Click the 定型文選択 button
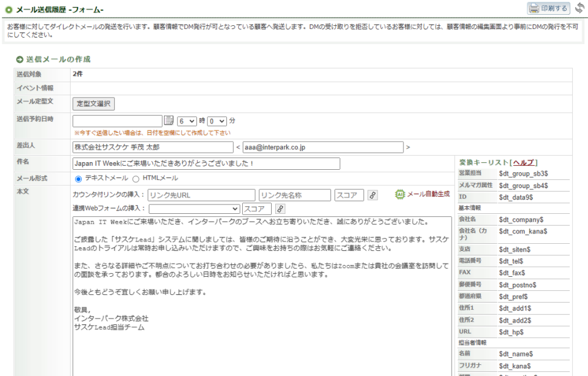Image resolution: width=588 pixels, height=376 pixels. [93, 104]
